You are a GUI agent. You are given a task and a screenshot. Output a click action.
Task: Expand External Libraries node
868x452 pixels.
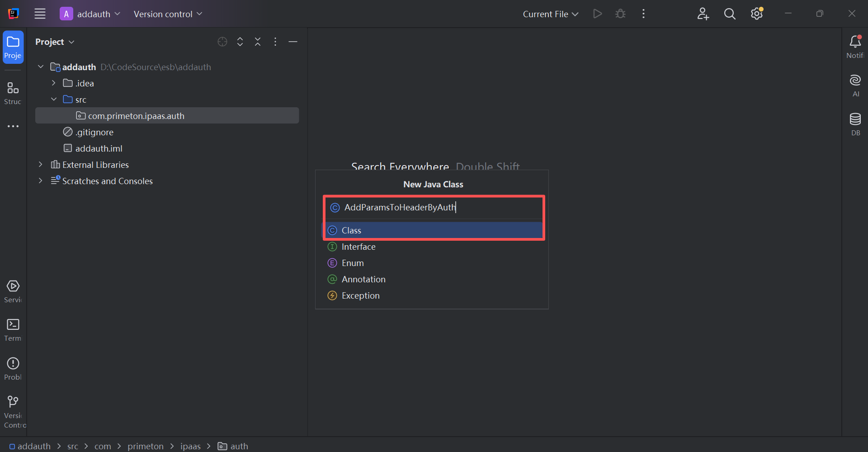click(x=41, y=165)
